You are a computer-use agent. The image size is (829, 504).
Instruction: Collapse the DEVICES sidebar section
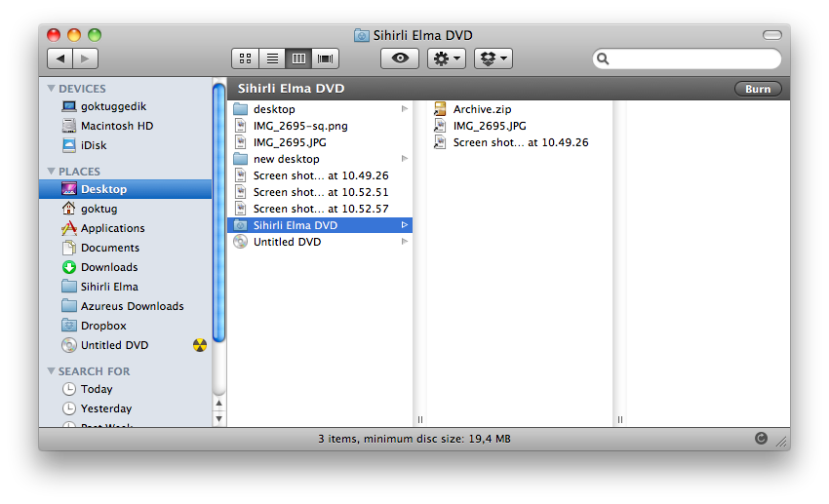(x=52, y=89)
